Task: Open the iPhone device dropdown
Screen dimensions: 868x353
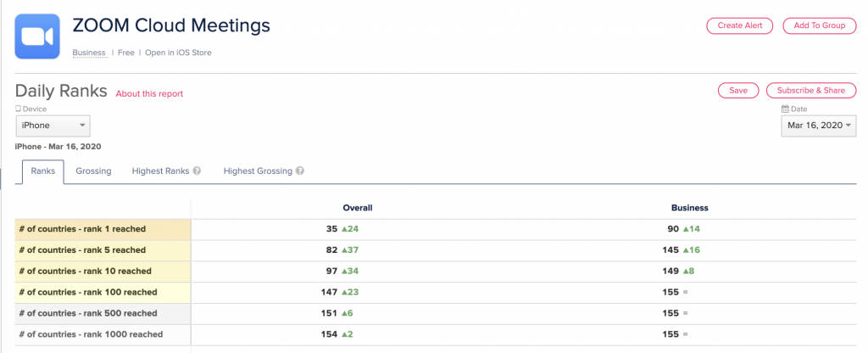Action: tap(53, 126)
